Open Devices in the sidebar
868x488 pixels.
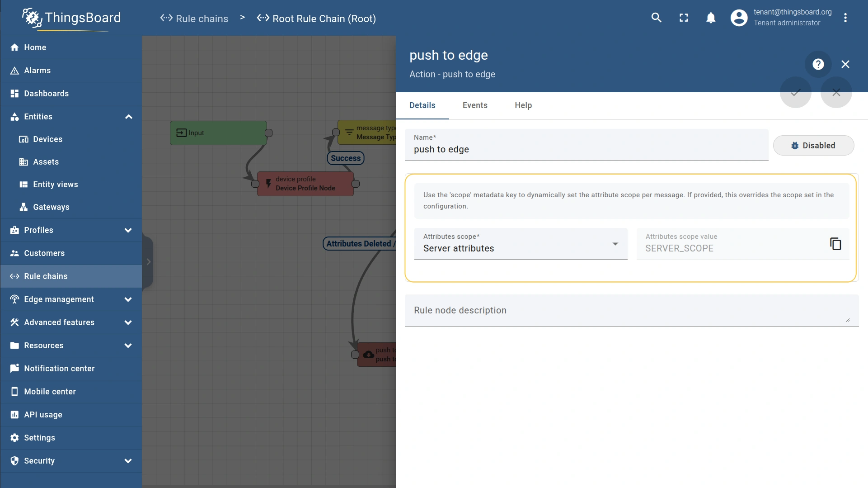47,139
